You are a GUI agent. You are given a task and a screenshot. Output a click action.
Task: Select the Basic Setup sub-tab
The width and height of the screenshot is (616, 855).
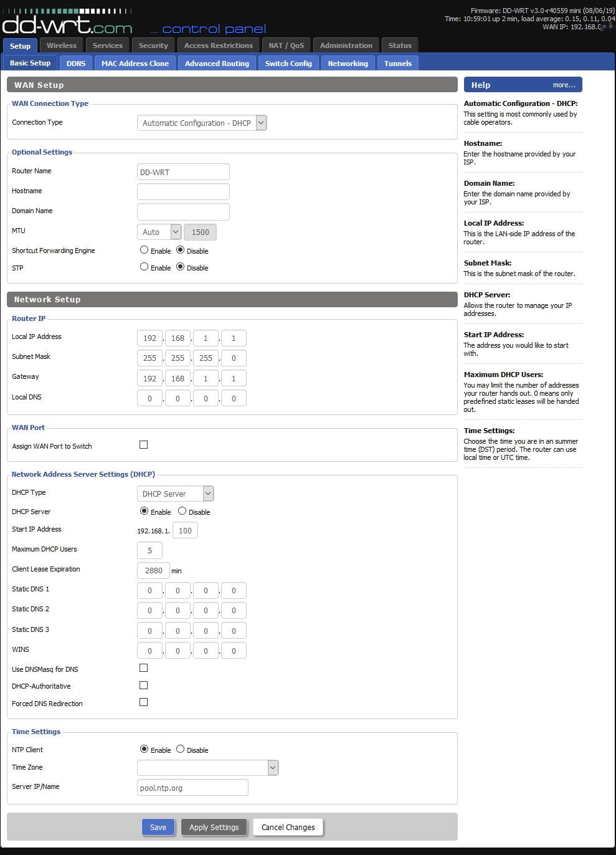click(x=30, y=63)
